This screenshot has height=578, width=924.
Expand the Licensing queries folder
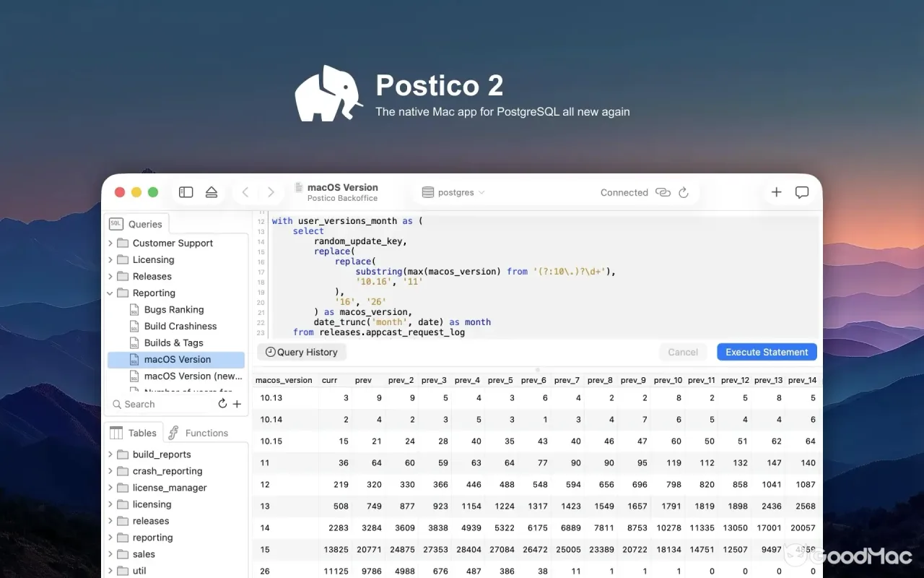click(110, 260)
